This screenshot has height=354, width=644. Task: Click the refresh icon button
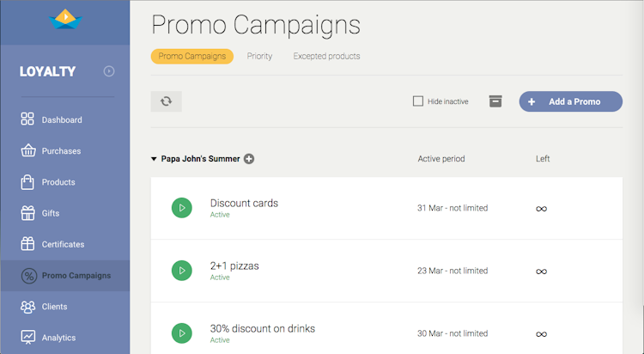pos(166,101)
